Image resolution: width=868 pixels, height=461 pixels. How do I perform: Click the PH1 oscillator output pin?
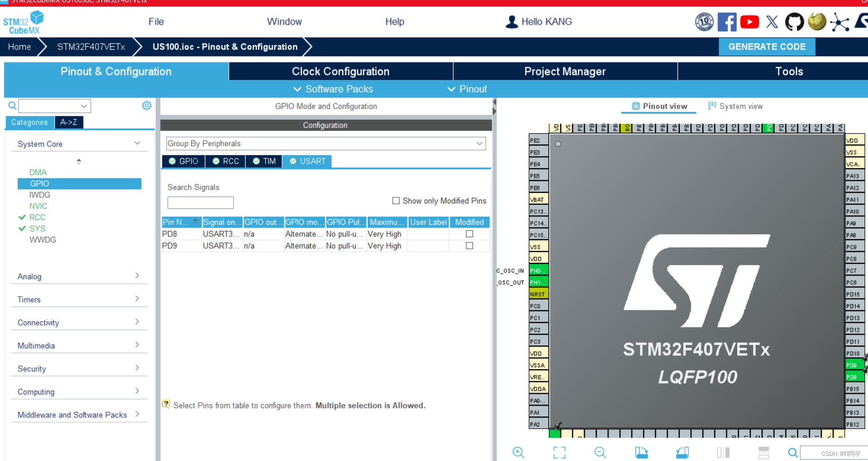pyautogui.click(x=538, y=282)
